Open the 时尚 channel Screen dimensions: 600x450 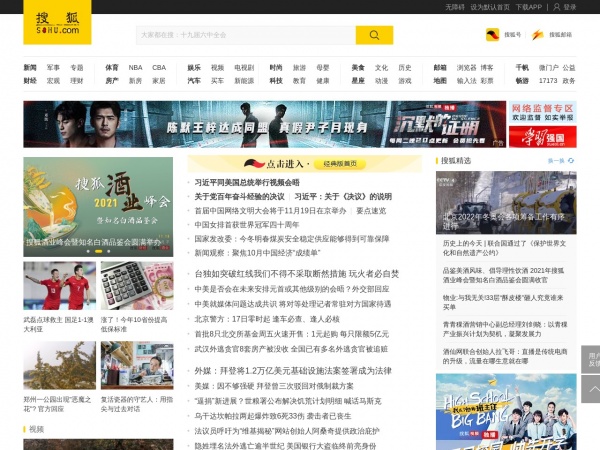pyautogui.click(x=276, y=68)
